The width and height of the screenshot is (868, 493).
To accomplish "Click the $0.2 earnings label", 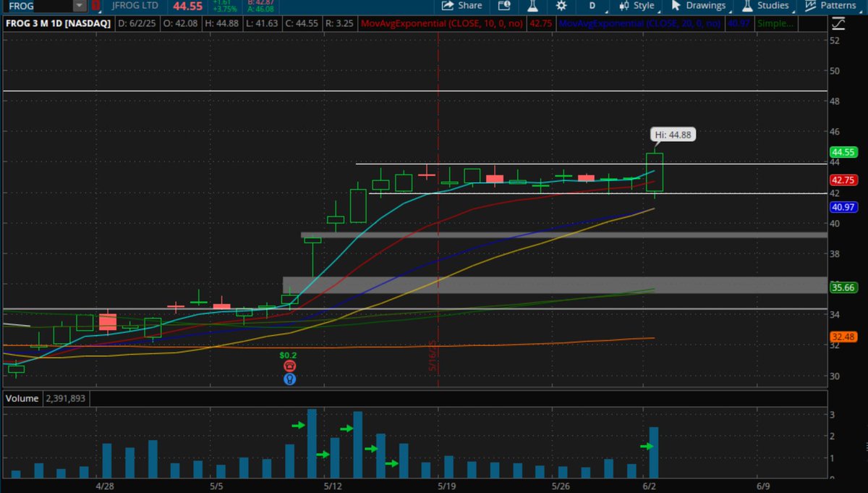I will click(288, 355).
